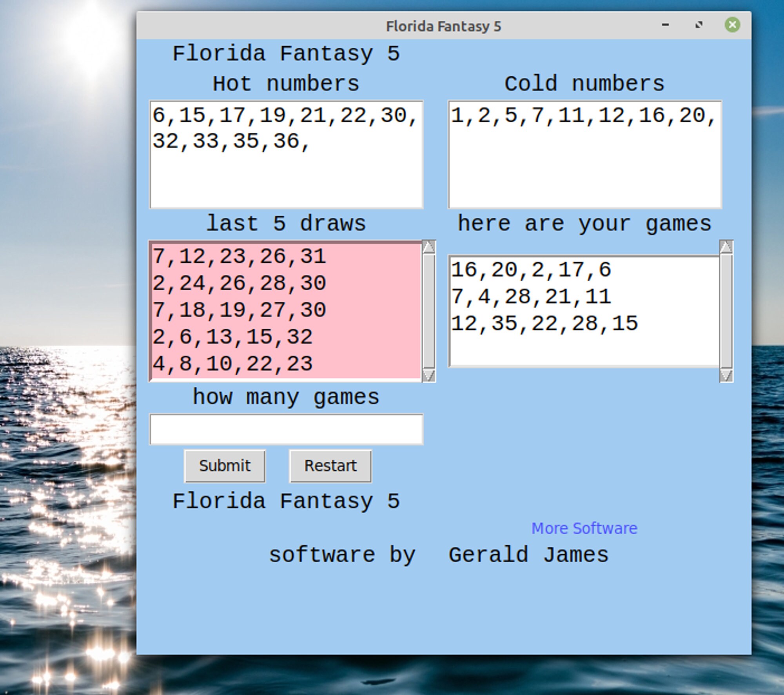Click the Restart button
This screenshot has width=784, height=695.
pyautogui.click(x=330, y=466)
